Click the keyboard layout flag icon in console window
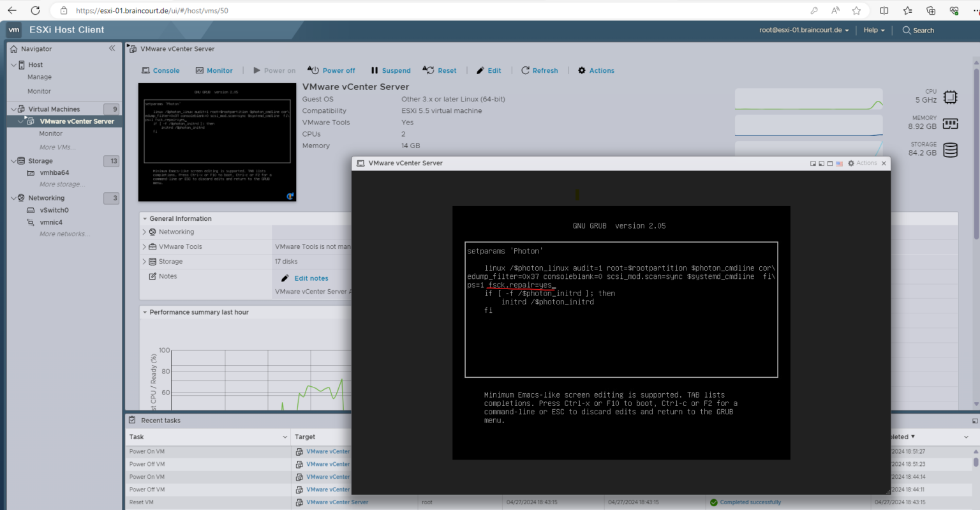980x510 pixels. click(x=839, y=163)
